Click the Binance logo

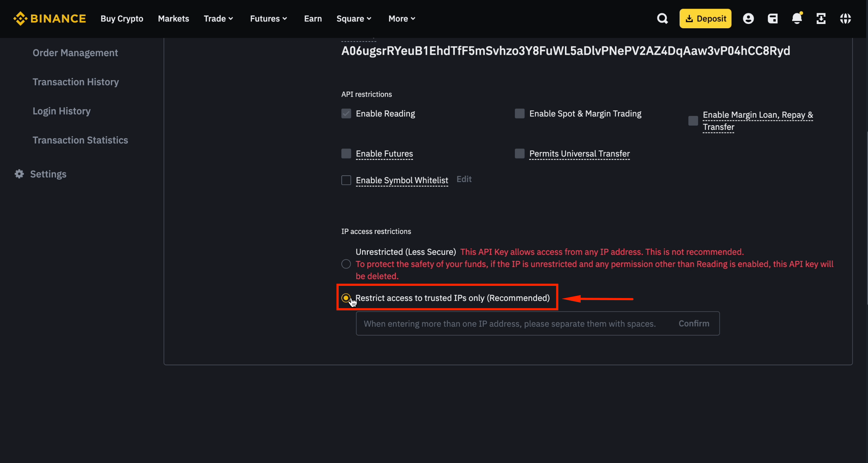click(x=50, y=18)
